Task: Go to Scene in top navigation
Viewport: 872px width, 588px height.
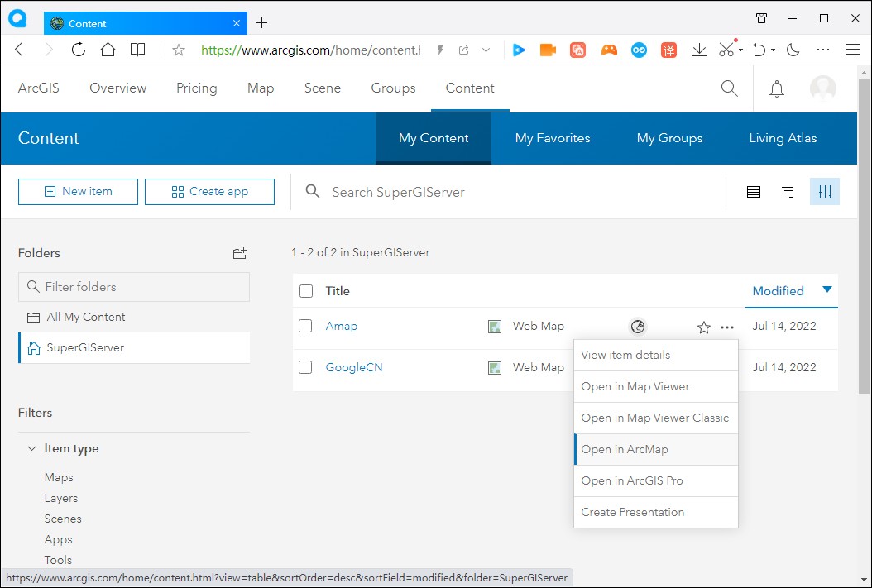Action: pos(323,88)
